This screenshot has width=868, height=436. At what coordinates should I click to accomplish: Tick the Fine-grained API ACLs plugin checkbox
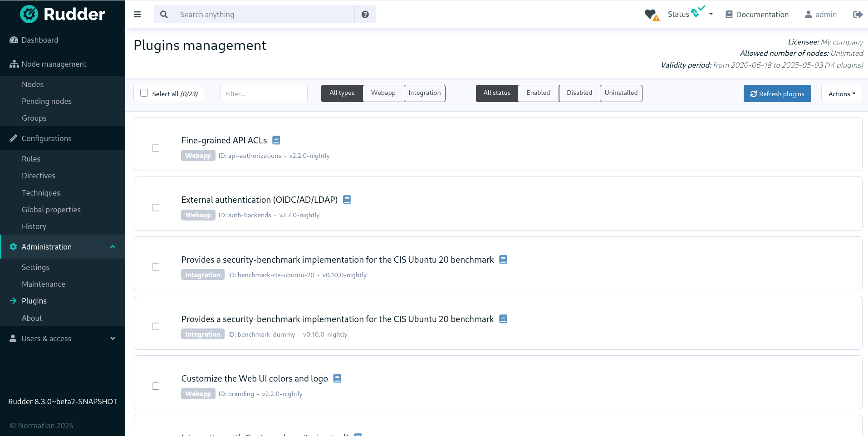pyautogui.click(x=156, y=148)
